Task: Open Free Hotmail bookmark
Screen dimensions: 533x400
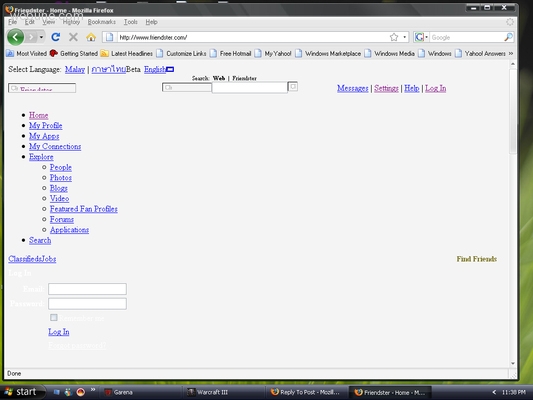Action: point(231,53)
